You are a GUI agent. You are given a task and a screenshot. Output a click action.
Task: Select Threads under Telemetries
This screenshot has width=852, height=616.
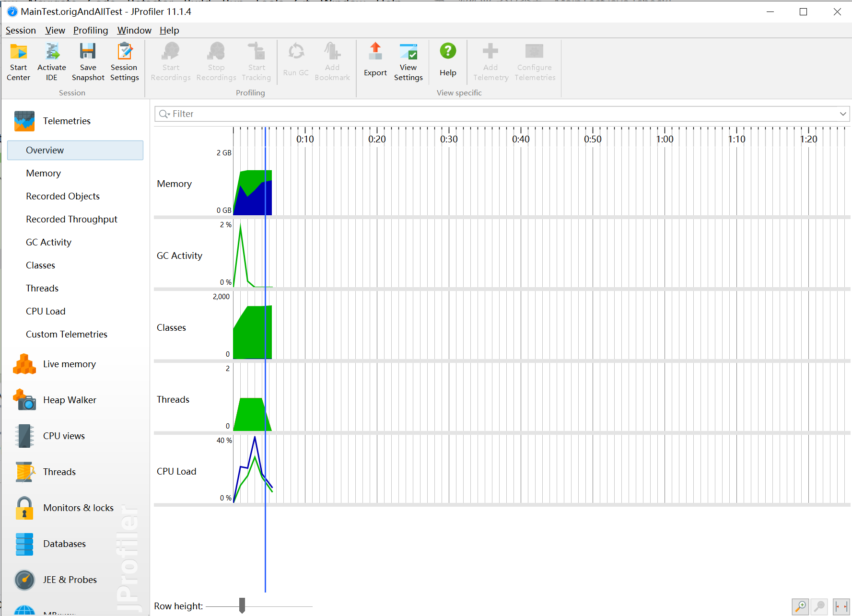tap(42, 288)
